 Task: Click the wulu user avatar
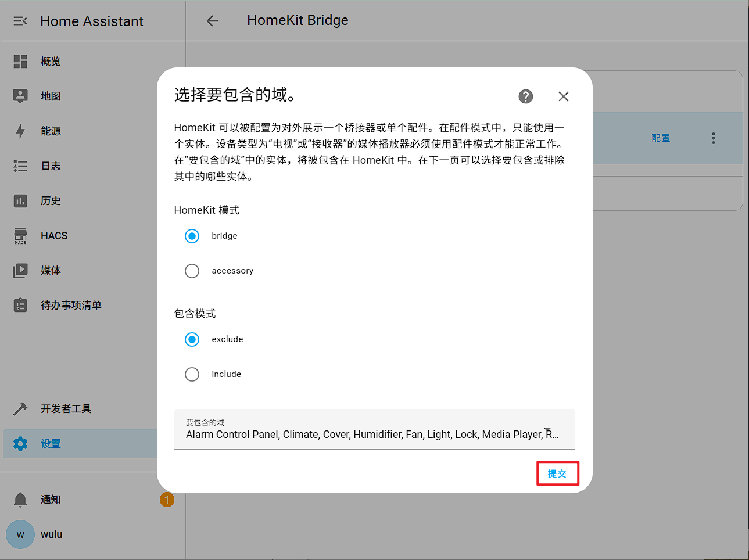point(20,534)
